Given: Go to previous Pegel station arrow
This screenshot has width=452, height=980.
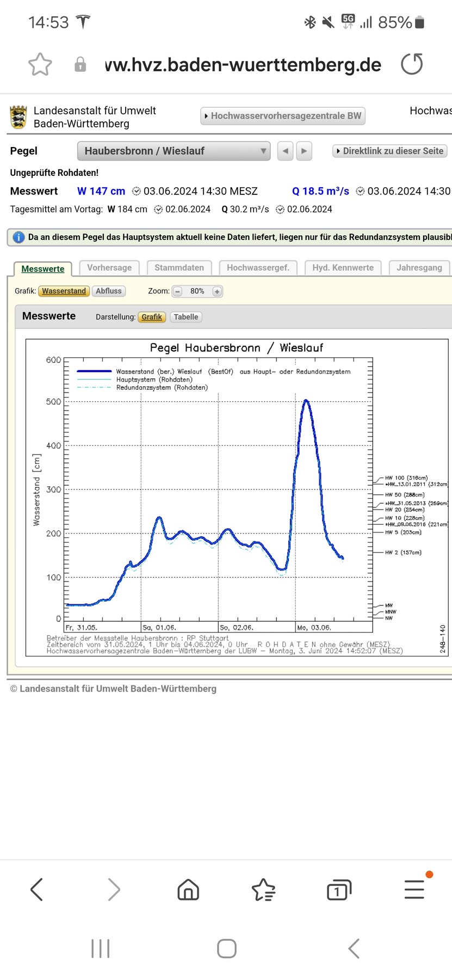Looking at the screenshot, I should [285, 151].
